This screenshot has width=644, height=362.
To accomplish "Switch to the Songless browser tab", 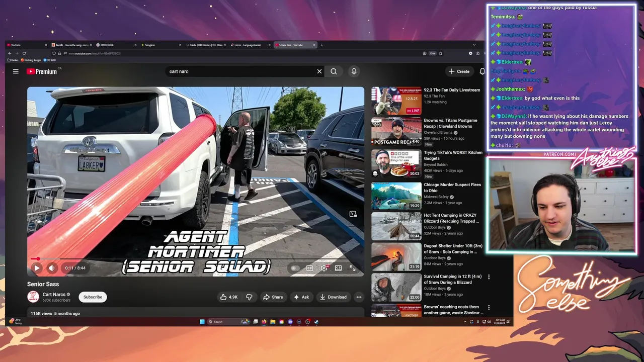I will pos(161,45).
